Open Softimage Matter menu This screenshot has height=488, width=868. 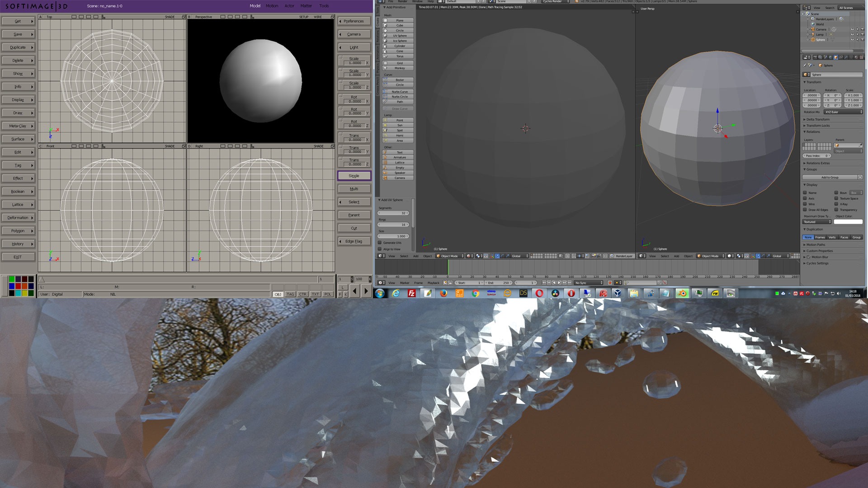coord(306,6)
